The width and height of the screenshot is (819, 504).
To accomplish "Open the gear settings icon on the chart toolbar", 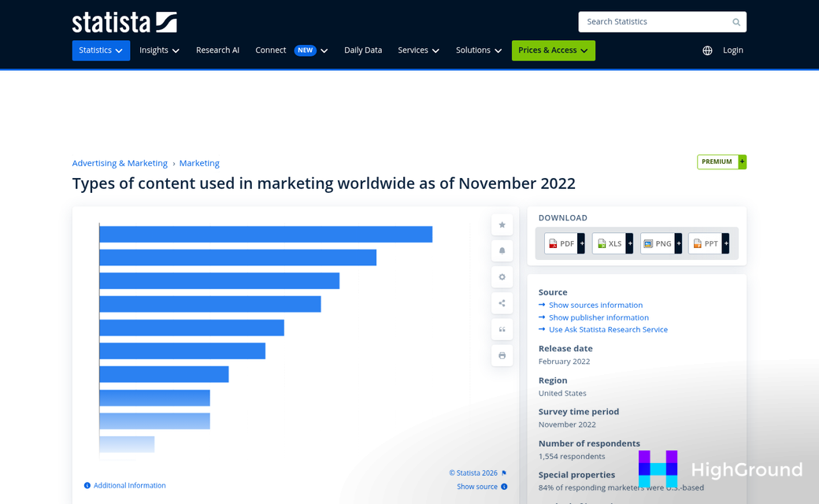I will pos(502,276).
